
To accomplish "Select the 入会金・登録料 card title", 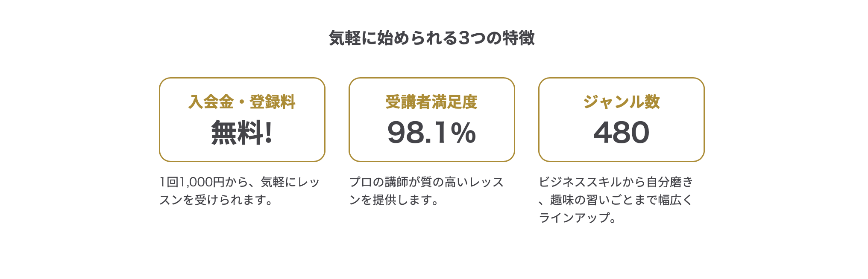I will [x=242, y=102].
